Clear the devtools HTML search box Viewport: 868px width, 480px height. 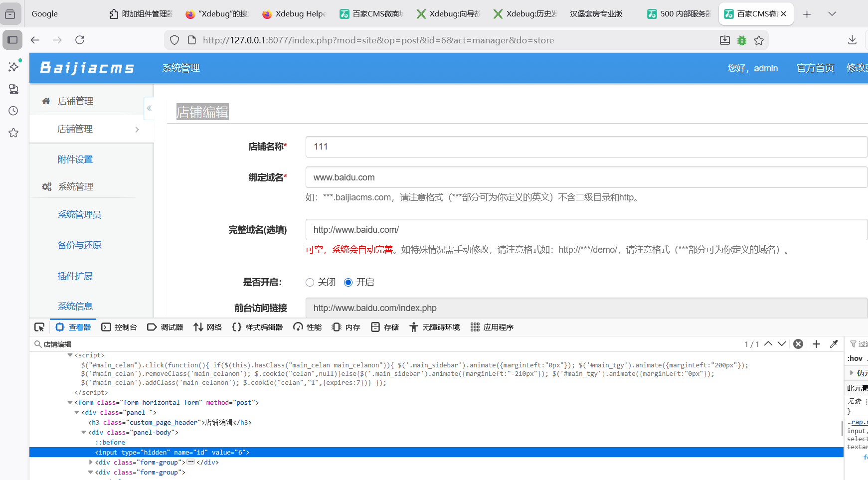798,344
